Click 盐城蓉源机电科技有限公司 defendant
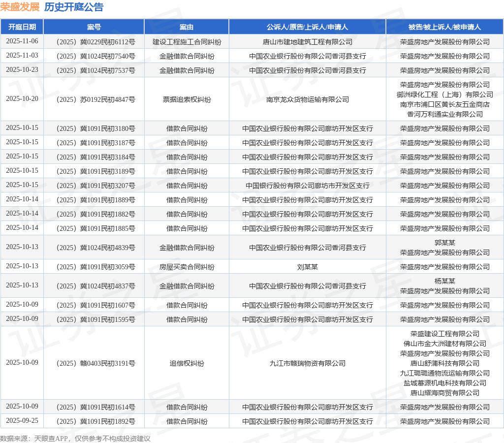The width and height of the screenshot is (504, 443). tap(444, 383)
